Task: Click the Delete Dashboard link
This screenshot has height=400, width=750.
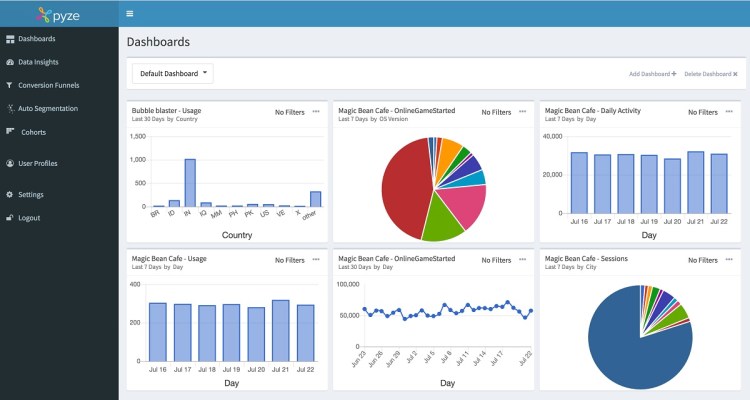Action: 710,74
